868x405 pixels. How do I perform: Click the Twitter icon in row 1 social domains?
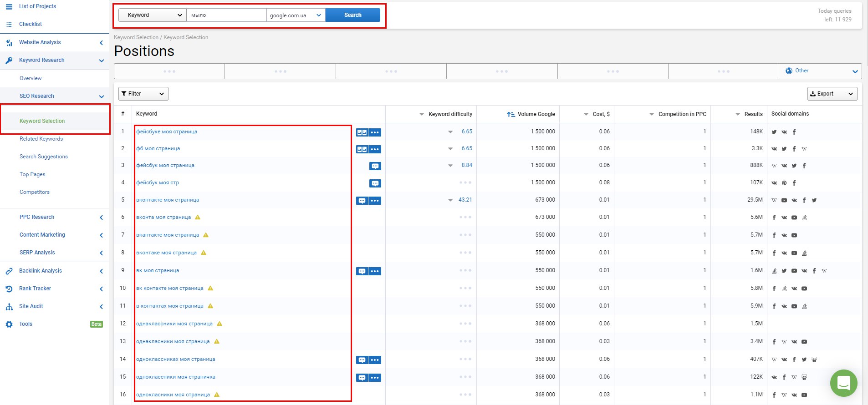click(x=774, y=132)
